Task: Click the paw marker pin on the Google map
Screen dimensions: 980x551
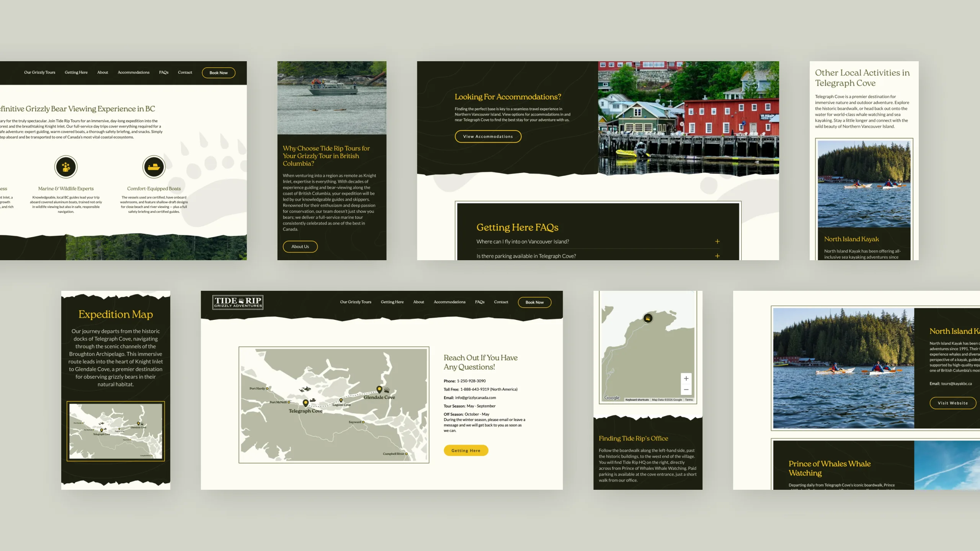Action: pos(648,318)
